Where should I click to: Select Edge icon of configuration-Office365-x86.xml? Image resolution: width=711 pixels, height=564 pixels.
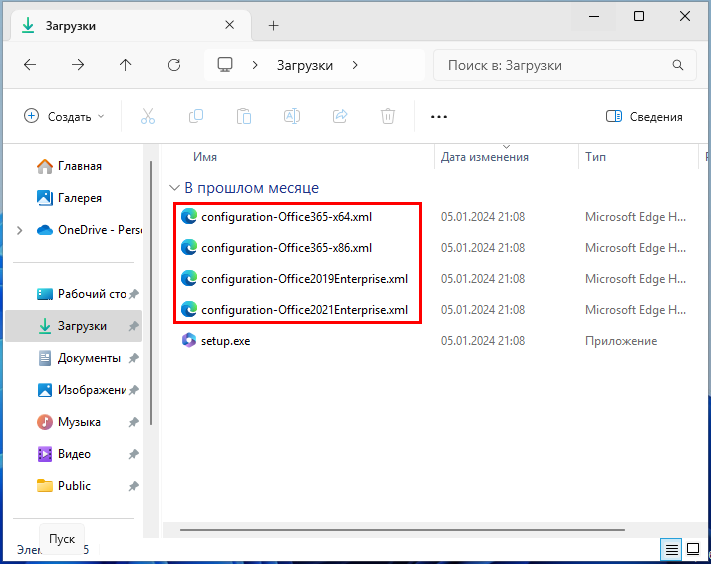[x=189, y=248]
